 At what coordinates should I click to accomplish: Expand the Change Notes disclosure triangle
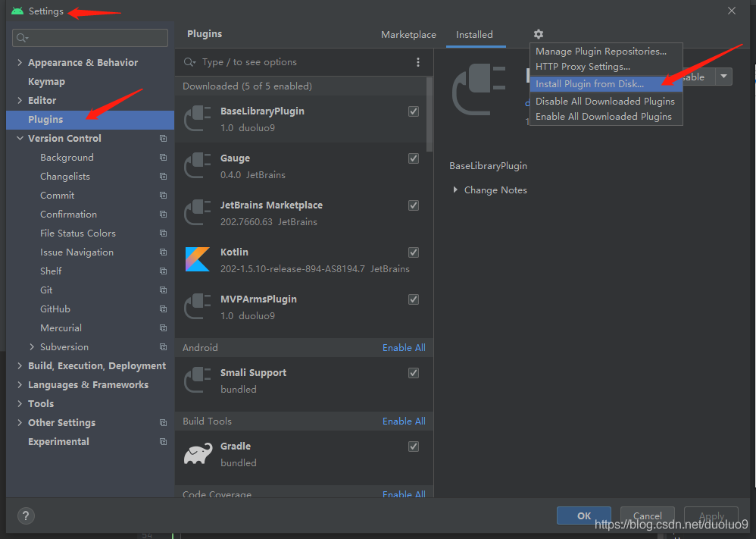[455, 190]
